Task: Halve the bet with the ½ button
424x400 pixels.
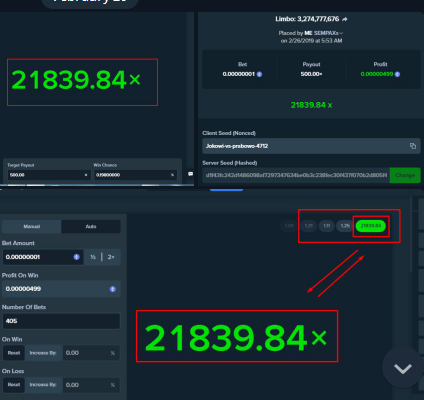Action: tap(93, 257)
